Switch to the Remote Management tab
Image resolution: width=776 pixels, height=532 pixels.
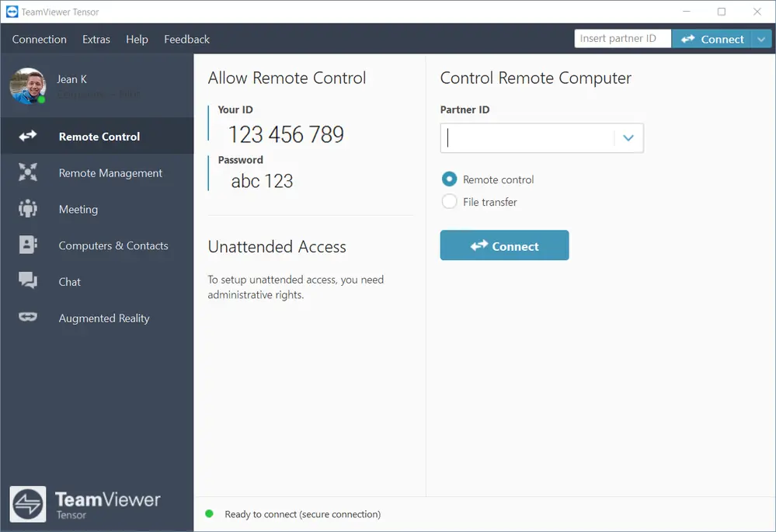97,172
